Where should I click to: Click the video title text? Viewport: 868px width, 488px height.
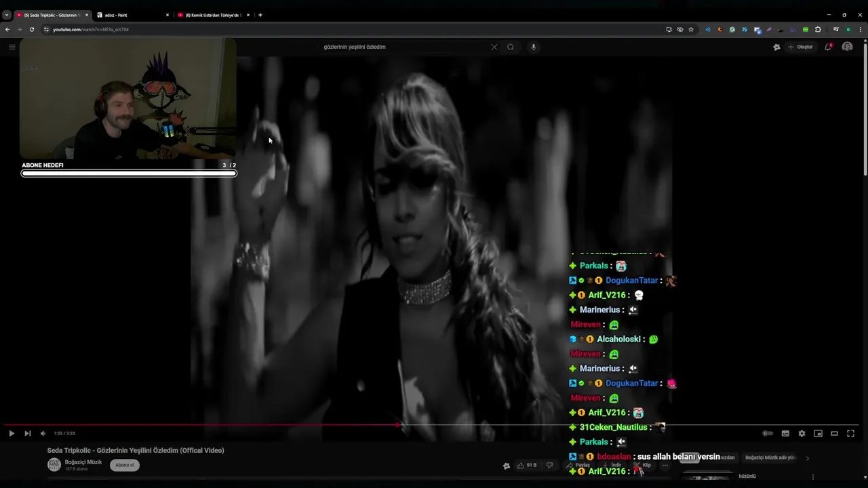136,451
